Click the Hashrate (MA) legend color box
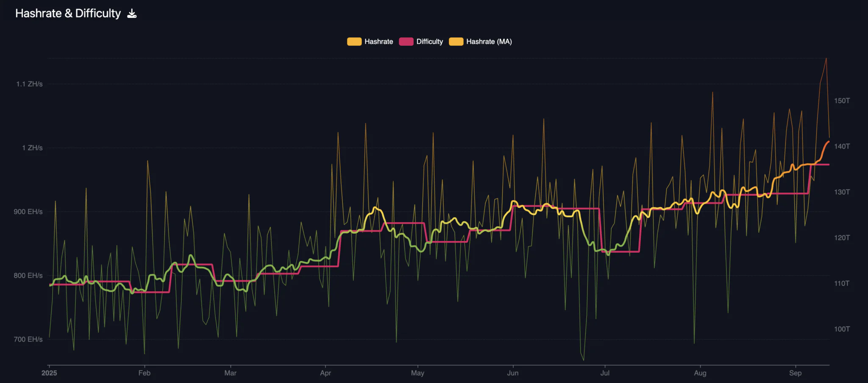This screenshot has height=383, width=868. (x=456, y=42)
